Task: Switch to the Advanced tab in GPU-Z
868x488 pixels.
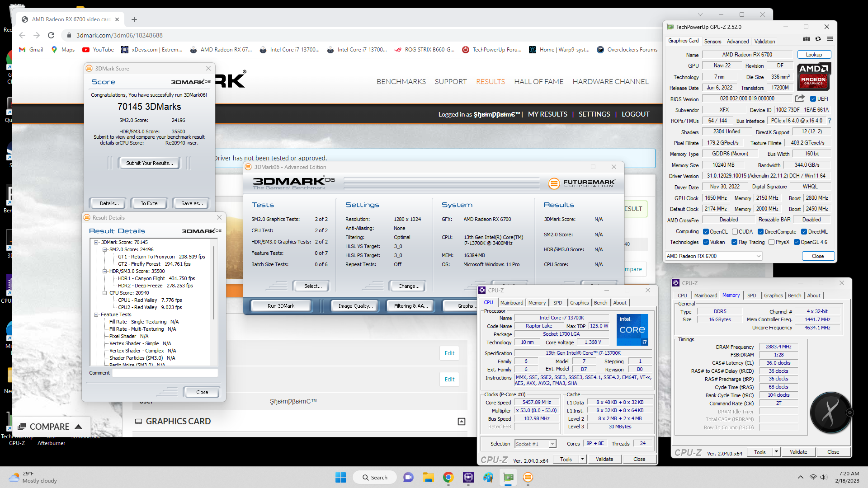Action: 738,41
